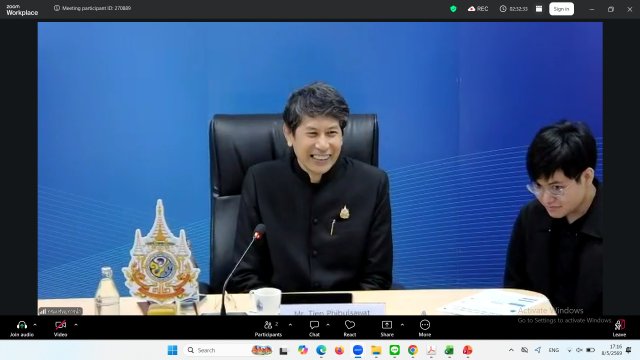640x360 pixels.
Task: Open the Windows Start menu
Action: pyautogui.click(x=173, y=350)
